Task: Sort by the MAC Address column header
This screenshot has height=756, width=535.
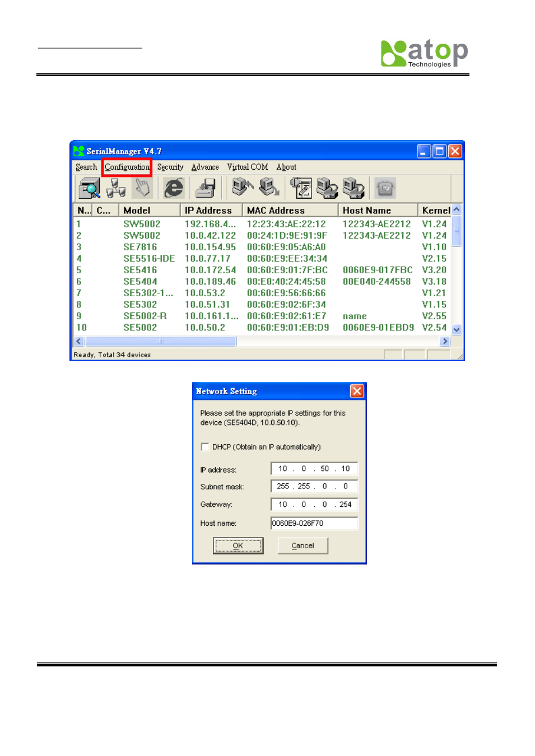Action: 290,210
